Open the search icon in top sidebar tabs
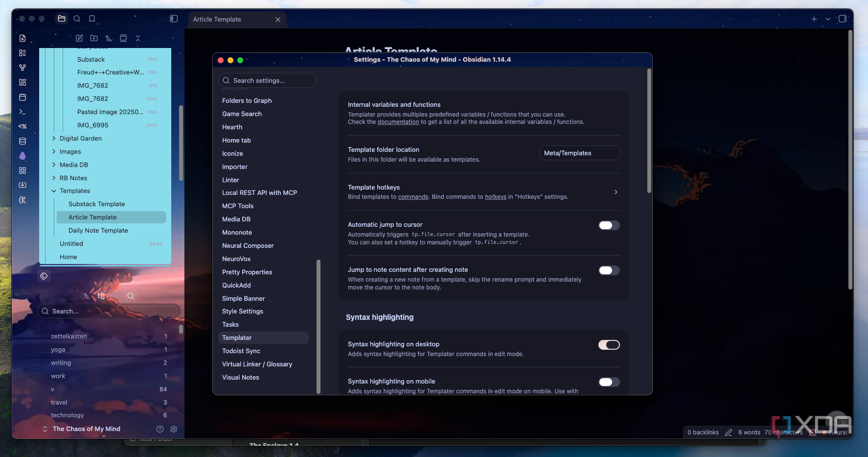Viewport: 868px width, 457px height. (x=77, y=19)
